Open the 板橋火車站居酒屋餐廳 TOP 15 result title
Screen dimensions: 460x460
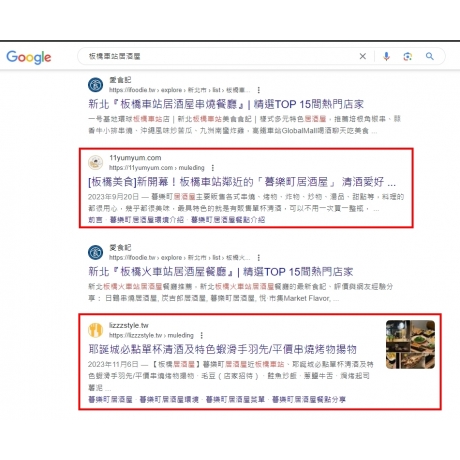(221, 272)
